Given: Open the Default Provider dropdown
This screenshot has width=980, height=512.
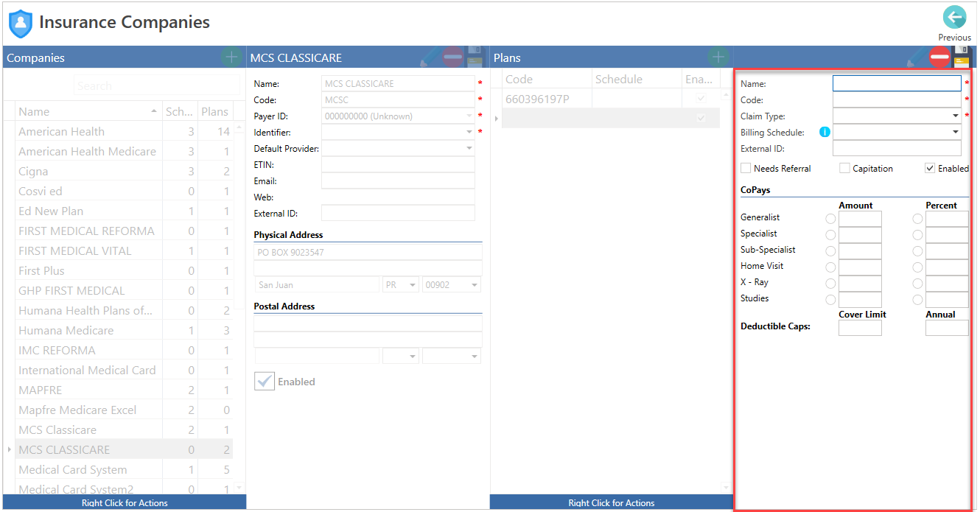Looking at the screenshot, I should [469, 149].
